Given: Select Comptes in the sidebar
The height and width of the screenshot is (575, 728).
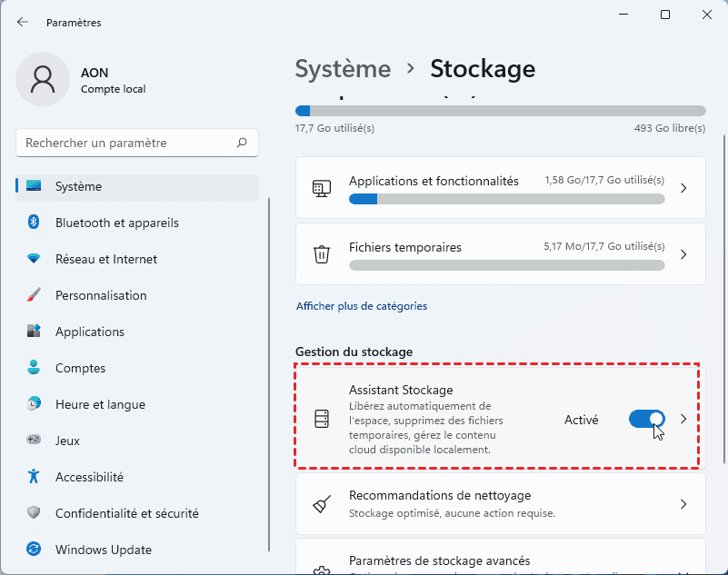Looking at the screenshot, I should [x=80, y=368].
